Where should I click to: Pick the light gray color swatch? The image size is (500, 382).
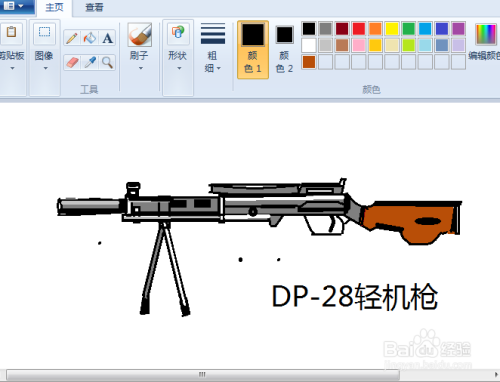click(325, 45)
